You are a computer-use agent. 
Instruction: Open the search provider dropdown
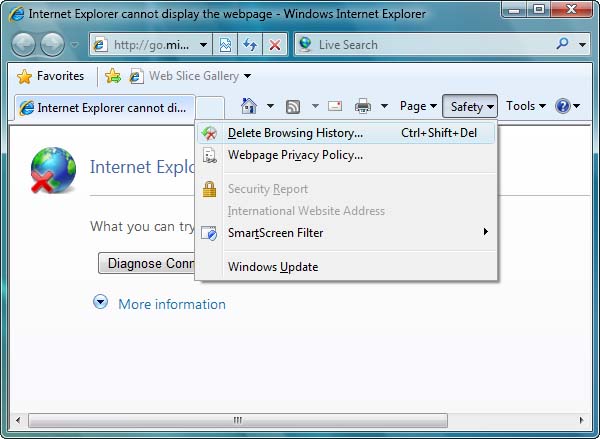[582, 45]
